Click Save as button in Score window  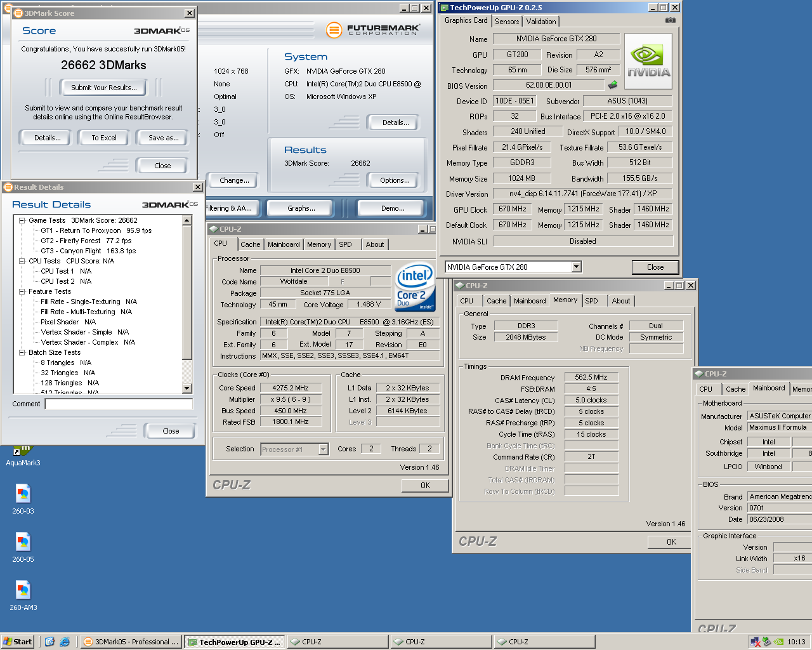pos(163,138)
